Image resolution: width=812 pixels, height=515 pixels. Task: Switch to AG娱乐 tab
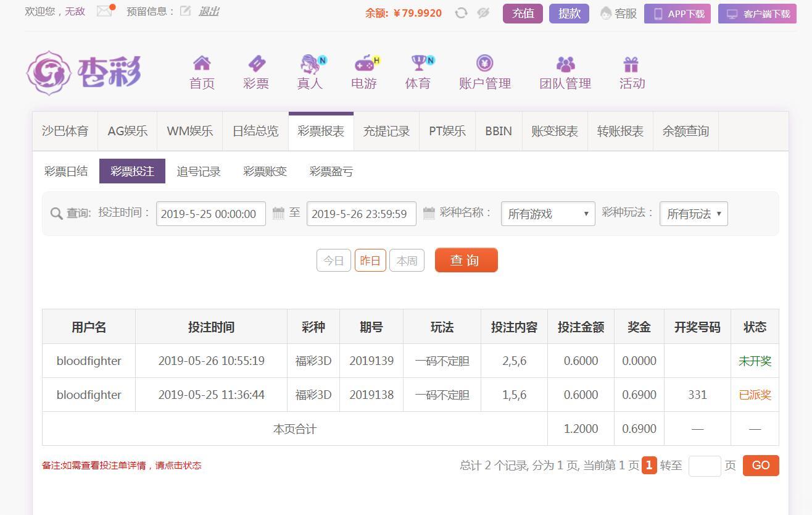(128, 131)
